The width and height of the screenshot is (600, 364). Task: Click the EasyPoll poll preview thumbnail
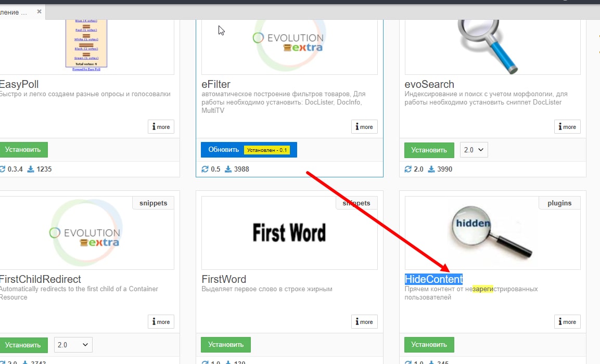86,45
